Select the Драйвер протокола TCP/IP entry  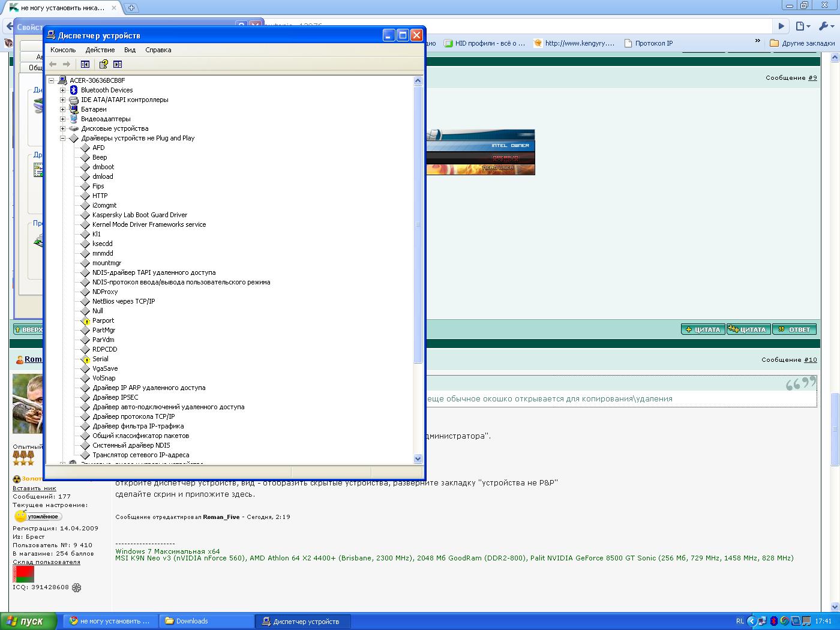pos(133,416)
